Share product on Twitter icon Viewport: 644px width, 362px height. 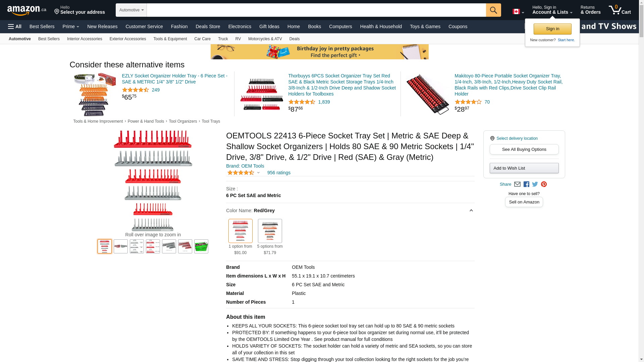coord(535,184)
